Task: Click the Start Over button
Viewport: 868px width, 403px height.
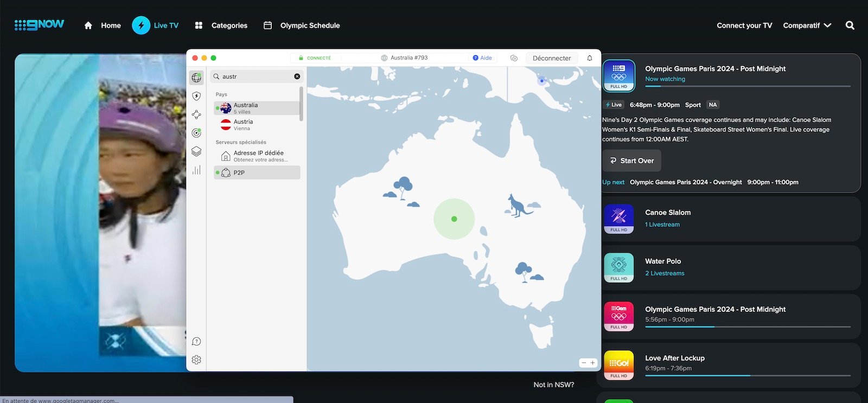Action: point(631,161)
